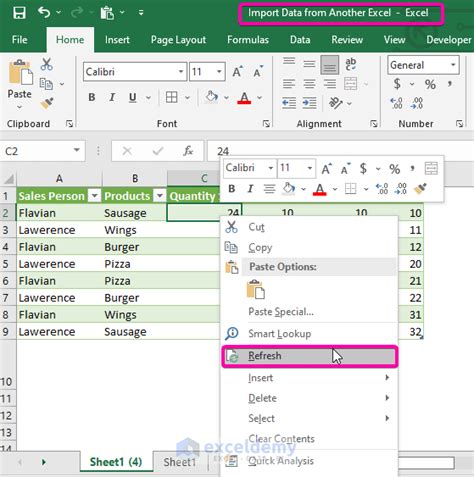The image size is (474, 477).
Task: Open the Sales Person filter dropdown
Action: (94, 196)
